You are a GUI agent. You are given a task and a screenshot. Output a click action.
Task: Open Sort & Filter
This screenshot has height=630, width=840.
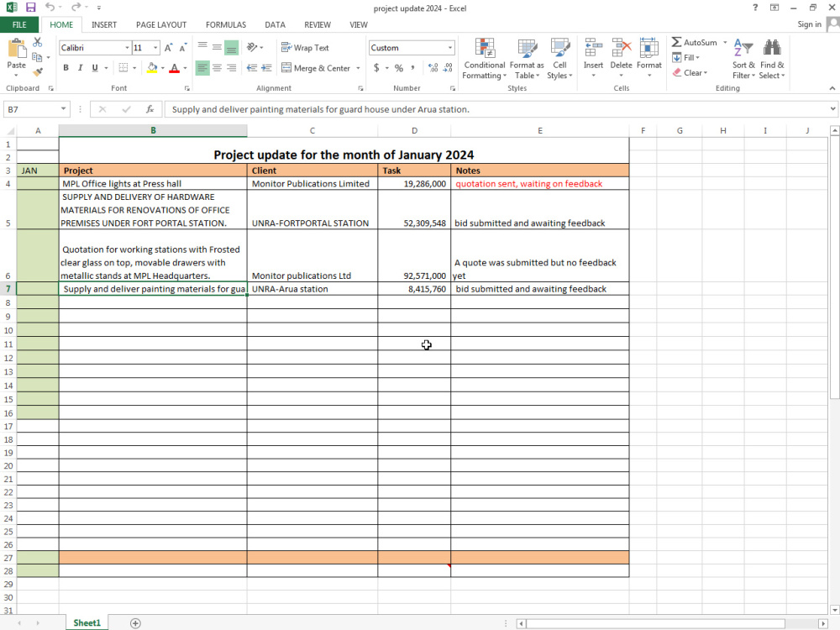click(x=743, y=59)
